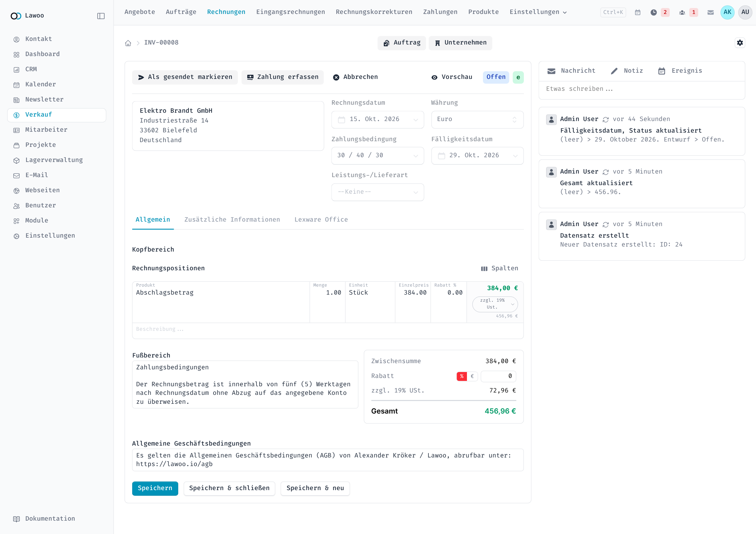This screenshot has width=756, height=534.
Task: Open Währung Euro dropdown
Action: click(477, 120)
